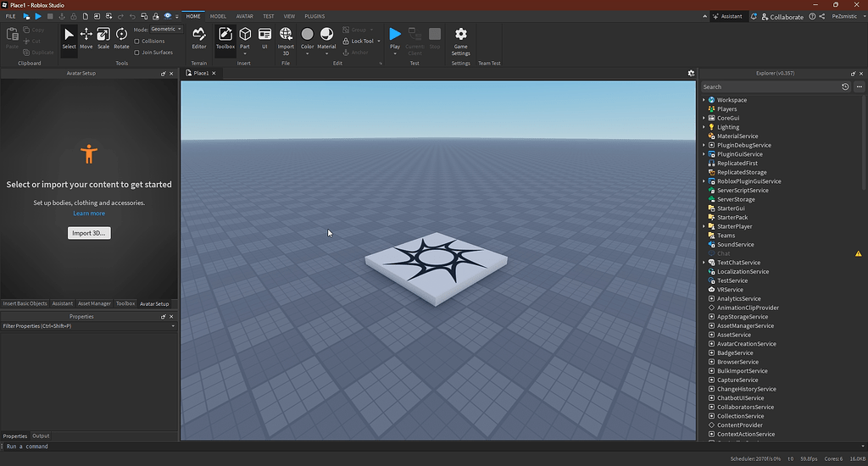The width and height of the screenshot is (868, 466).
Task: Click the Import 3D globe icon
Action: 286,35
